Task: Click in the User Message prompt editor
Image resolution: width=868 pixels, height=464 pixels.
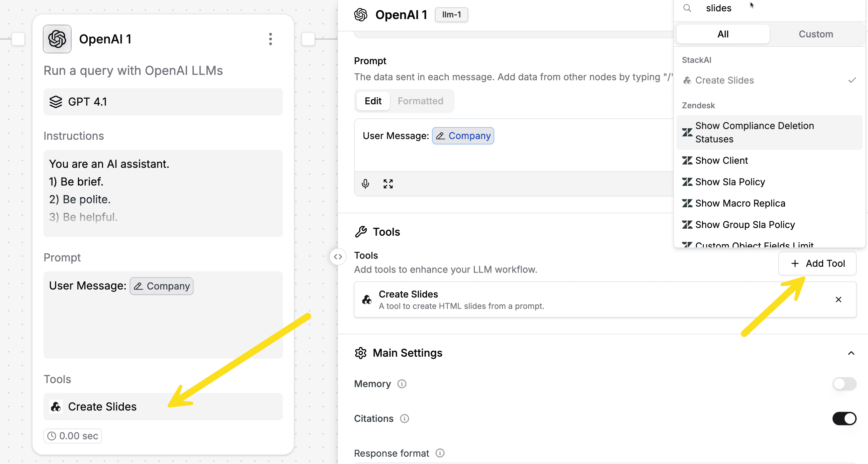Action: pos(514,145)
